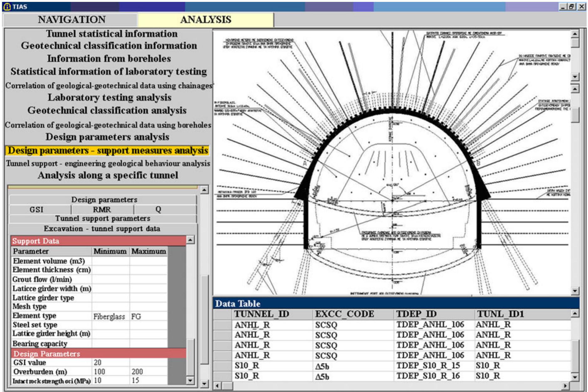Click the Support Data section header

pos(98,241)
